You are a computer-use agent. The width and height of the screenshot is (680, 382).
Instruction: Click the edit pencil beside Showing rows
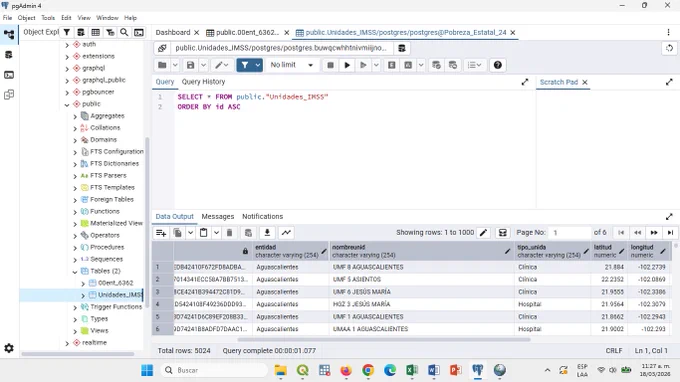[484, 233]
